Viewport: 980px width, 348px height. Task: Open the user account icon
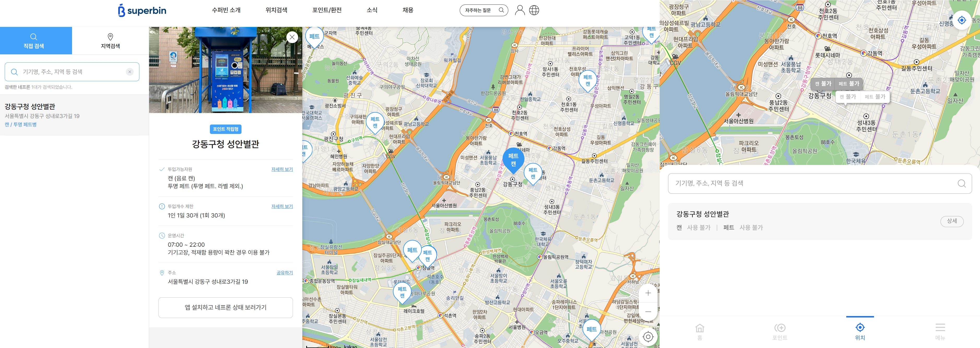pos(520,10)
